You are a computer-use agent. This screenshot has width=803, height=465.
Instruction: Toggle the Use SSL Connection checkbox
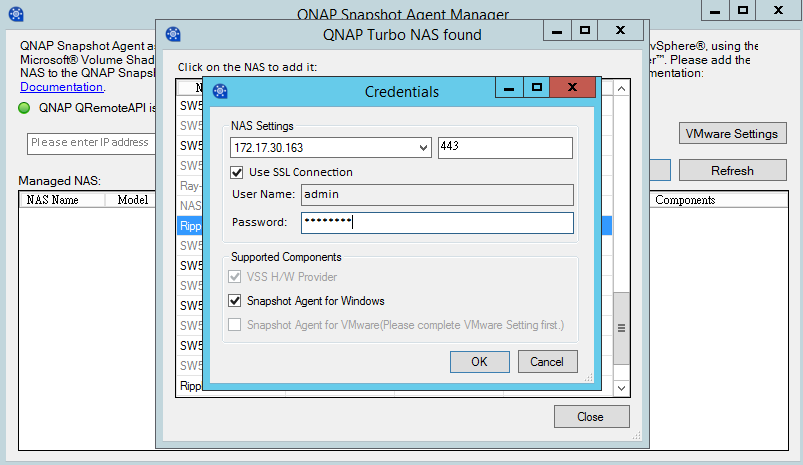237,172
